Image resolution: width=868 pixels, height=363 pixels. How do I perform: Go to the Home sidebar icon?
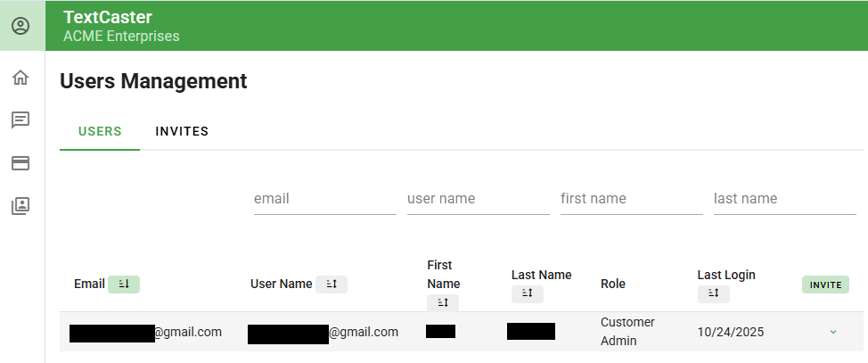tap(20, 78)
